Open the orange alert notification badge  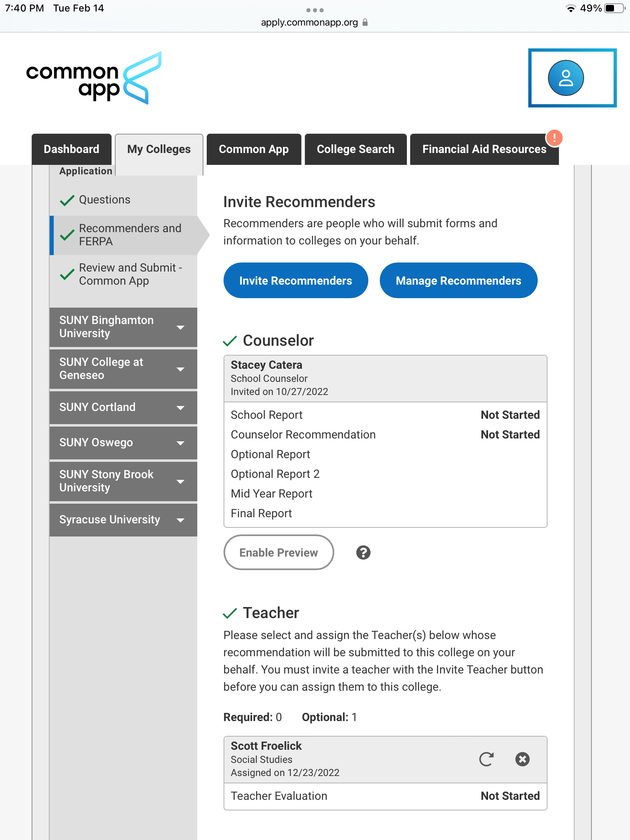pos(554,138)
